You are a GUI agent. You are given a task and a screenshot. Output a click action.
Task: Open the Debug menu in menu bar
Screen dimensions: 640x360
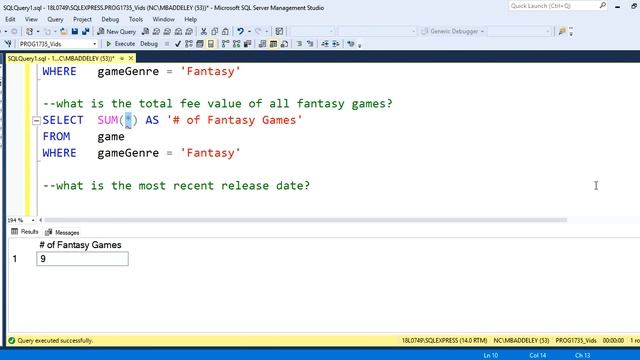(110, 19)
